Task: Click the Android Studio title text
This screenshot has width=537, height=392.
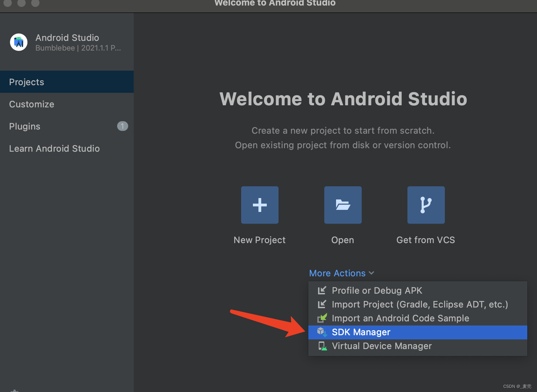Action: pyautogui.click(x=67, y=37)
